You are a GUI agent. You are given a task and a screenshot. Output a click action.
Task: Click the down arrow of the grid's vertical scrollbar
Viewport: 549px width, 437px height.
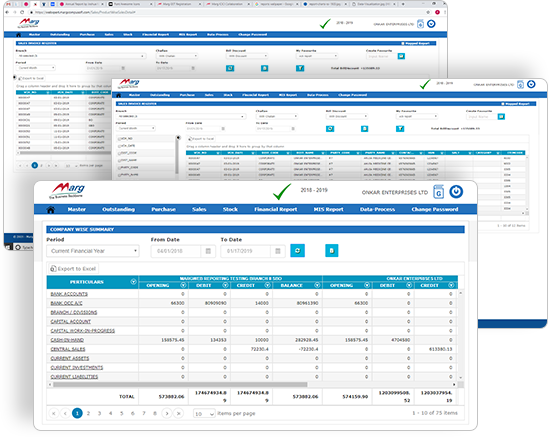(461, 378)
